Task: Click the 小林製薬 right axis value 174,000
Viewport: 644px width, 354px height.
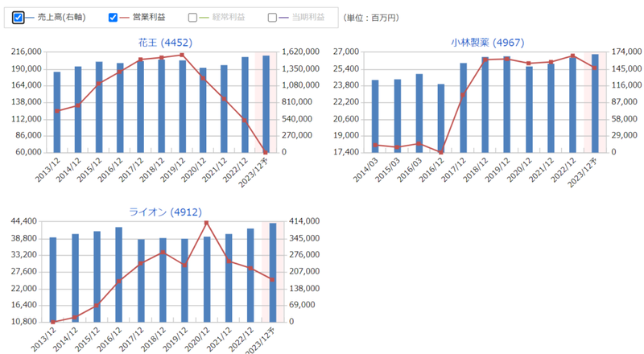Action: (x=627, y=51)
